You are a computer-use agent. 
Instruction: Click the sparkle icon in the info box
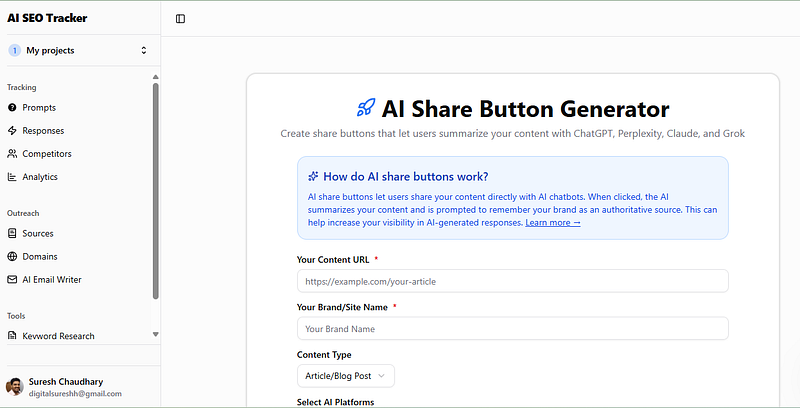(x=313, y=176)
